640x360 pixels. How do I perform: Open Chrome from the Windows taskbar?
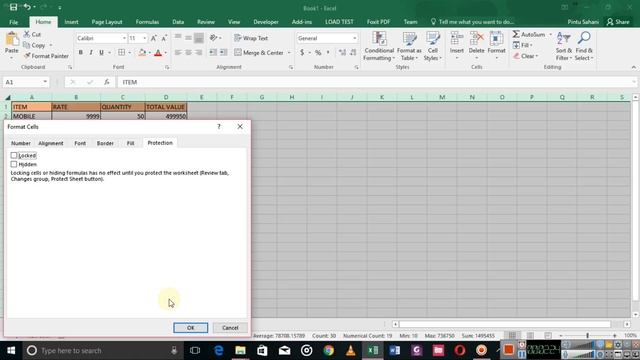[x=329, y=350]
